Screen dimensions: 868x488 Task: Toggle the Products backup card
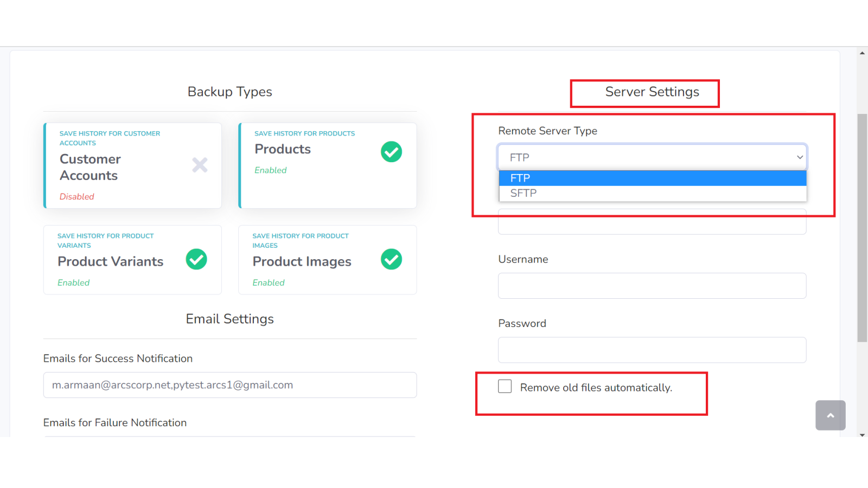[328, 165]
